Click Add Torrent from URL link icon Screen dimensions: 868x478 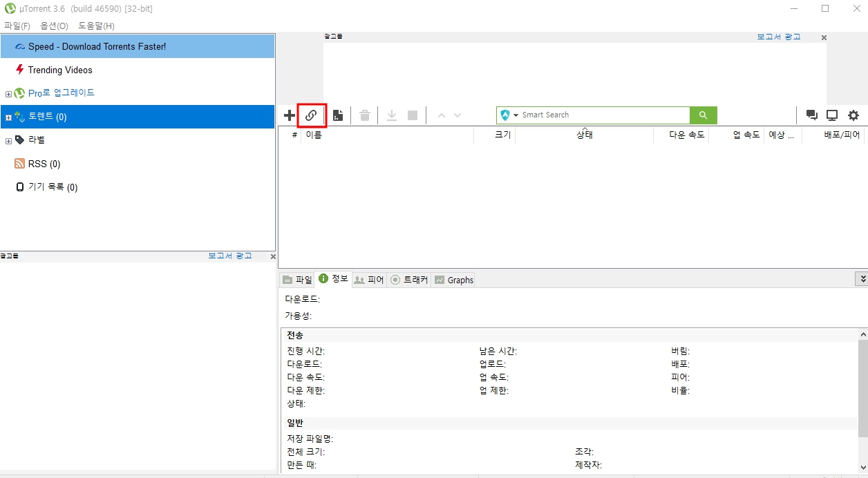pos(311,115)
